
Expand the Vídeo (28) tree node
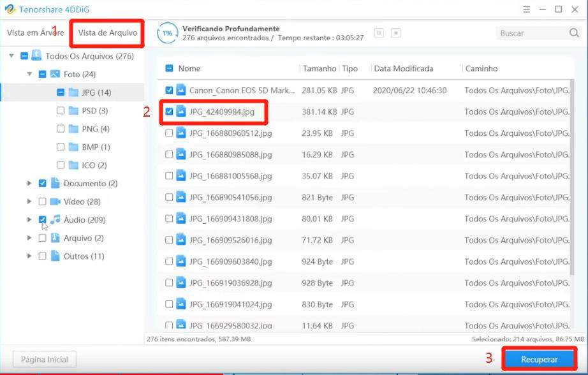(29, 202)
